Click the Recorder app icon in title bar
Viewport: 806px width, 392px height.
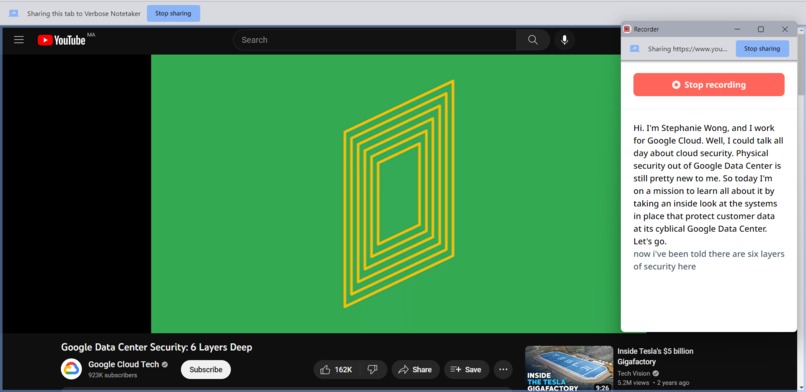627,29
